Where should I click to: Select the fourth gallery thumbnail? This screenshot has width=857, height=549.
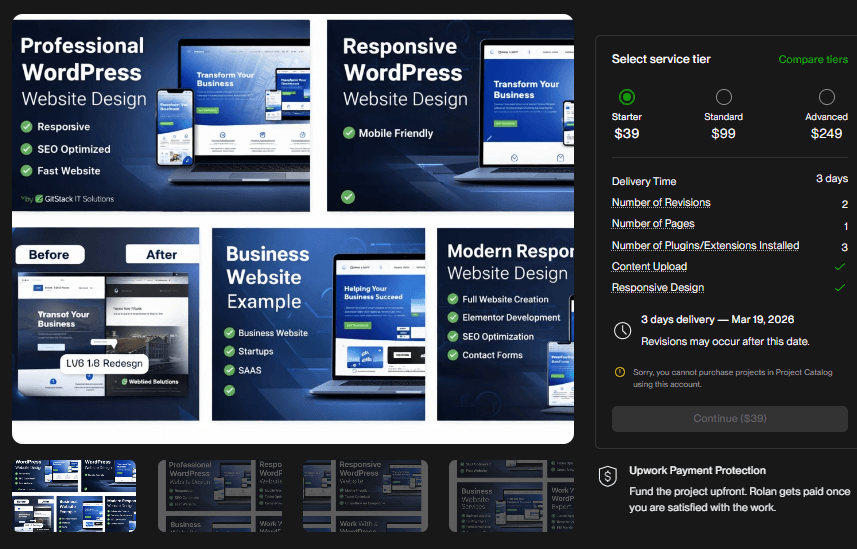(x=510, y=496)
